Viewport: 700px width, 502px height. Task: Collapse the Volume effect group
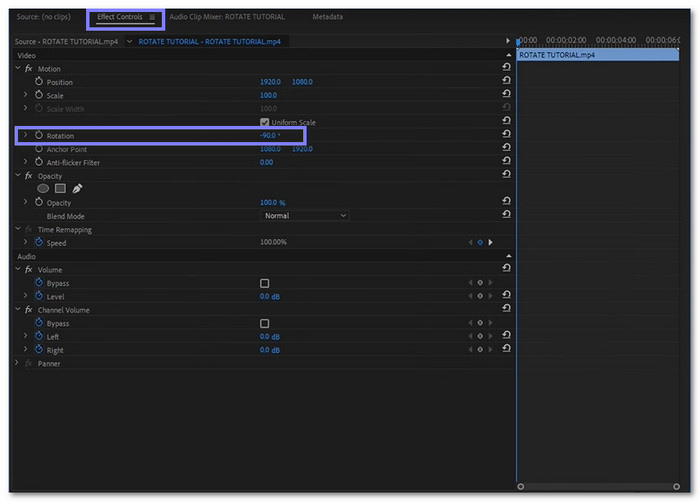18,269
